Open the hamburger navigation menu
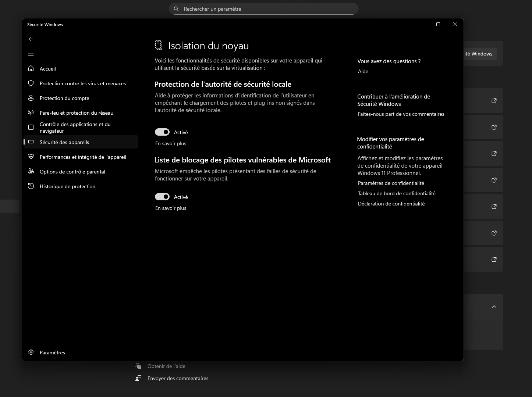This screenshot has width=532, height=397. [31, 54]
